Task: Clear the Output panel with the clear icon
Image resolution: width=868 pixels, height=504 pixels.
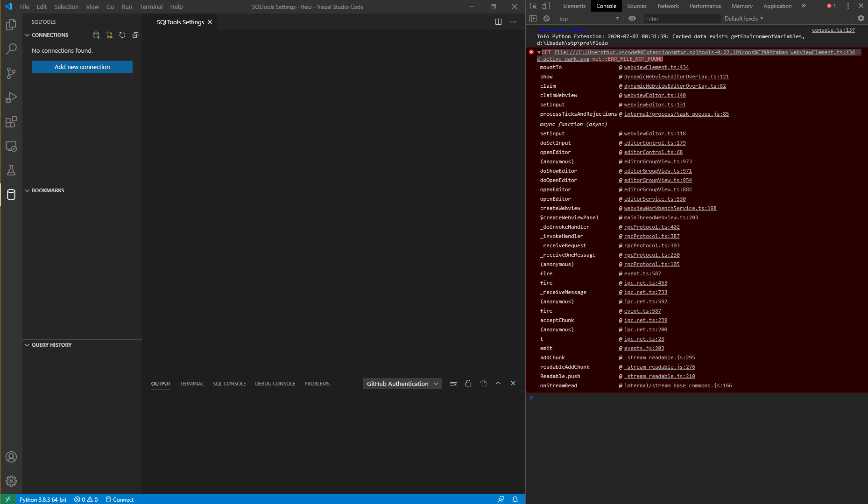Action: 453,383
